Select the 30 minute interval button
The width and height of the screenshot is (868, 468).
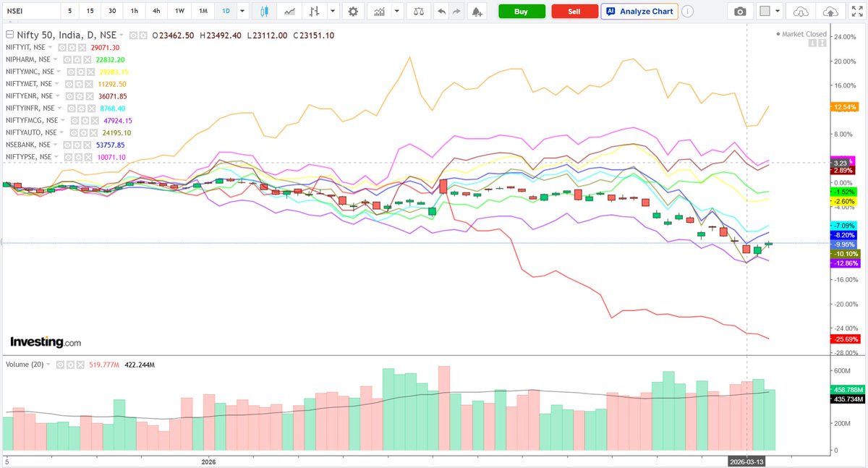coord(112,12)
